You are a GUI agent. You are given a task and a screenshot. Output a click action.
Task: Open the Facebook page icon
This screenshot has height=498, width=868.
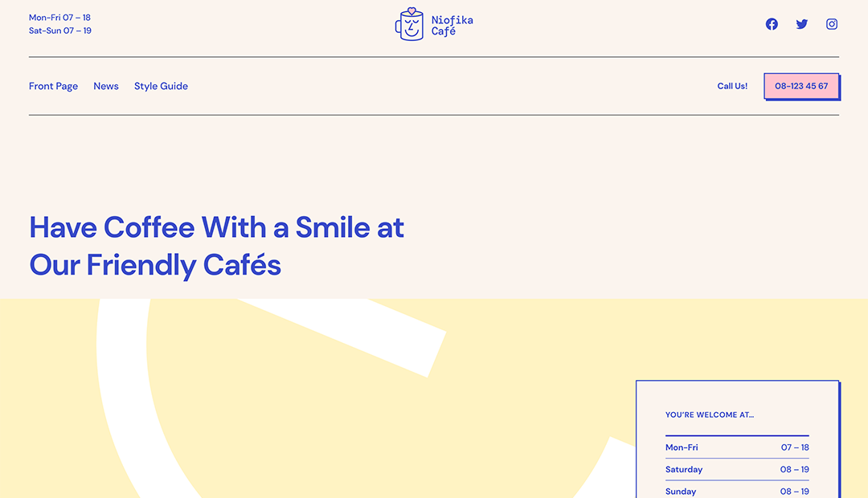[x=772, y=24]
